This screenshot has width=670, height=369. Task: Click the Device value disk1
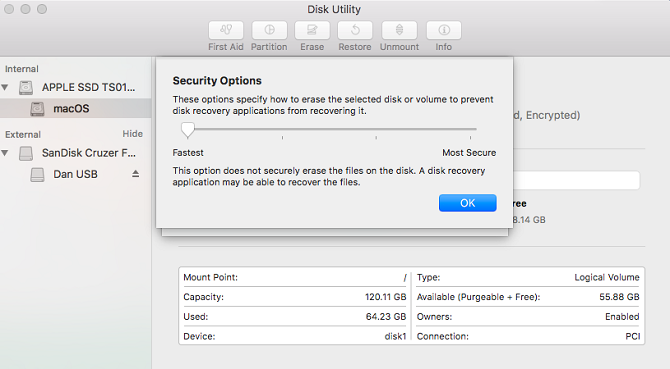point(395,336)
